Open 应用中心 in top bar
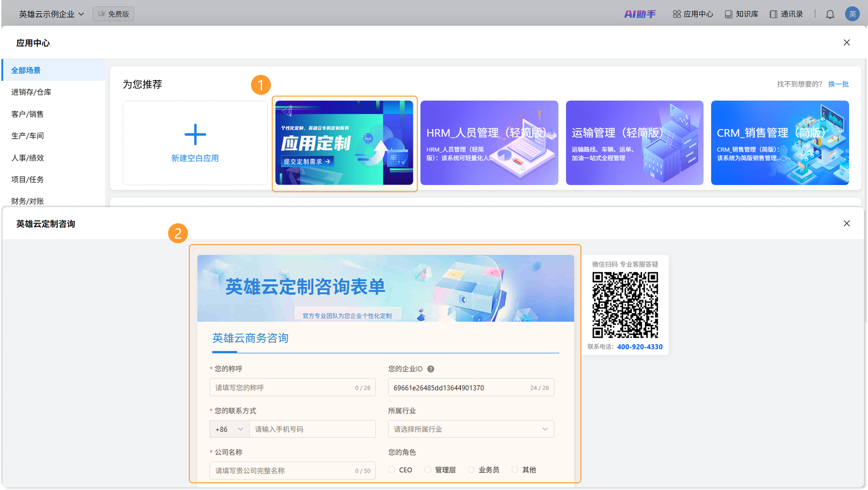Image resolution: width=868 pixels, height=490 pixels. tap(693, 14)
